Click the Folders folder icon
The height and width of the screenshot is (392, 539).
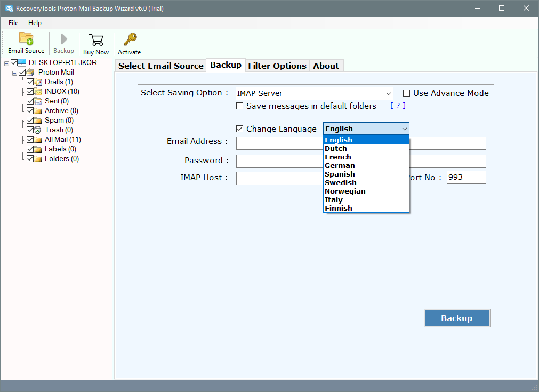[38, 159]
